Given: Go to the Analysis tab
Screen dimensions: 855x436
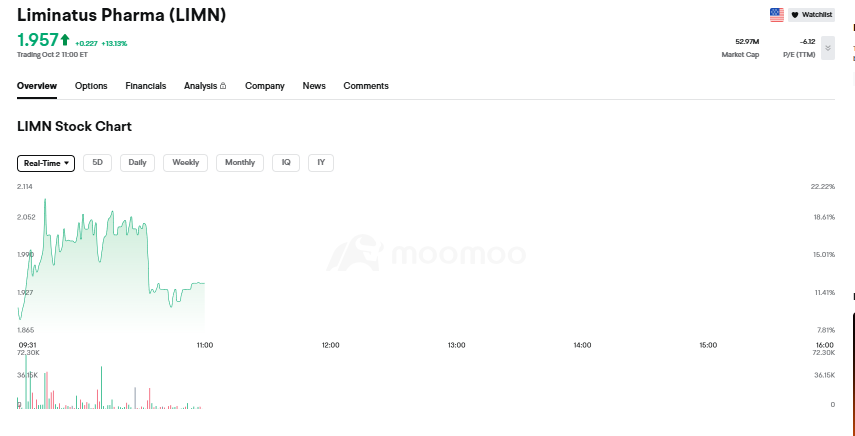Looking at the screenshot, I should click(x=200, y=86).
